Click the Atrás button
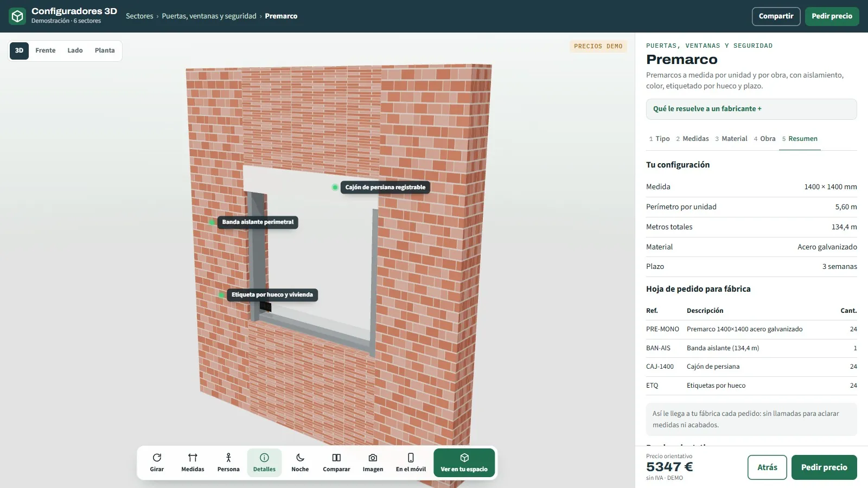This screenshot has width=868, height=488. pyautogui.click(x=767, y=467)
